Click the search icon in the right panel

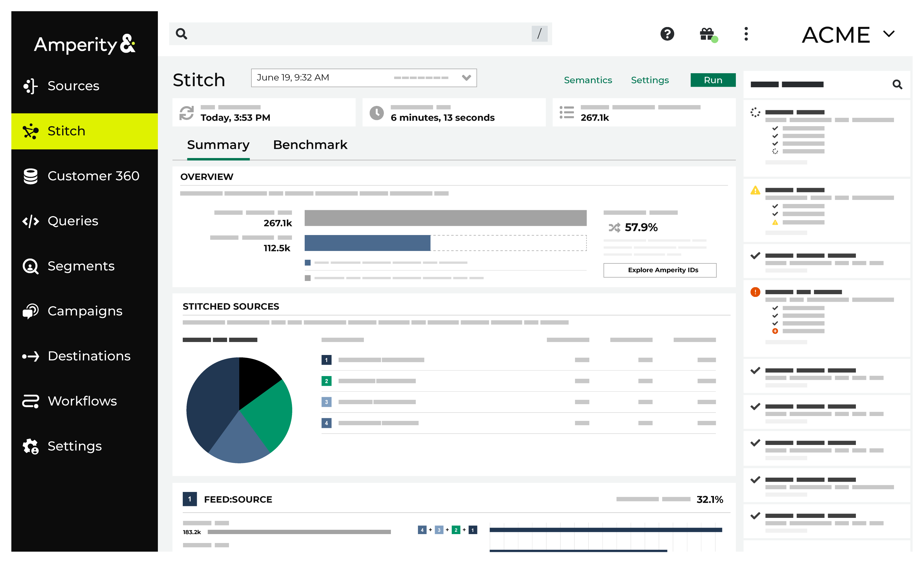click(897, 84)
